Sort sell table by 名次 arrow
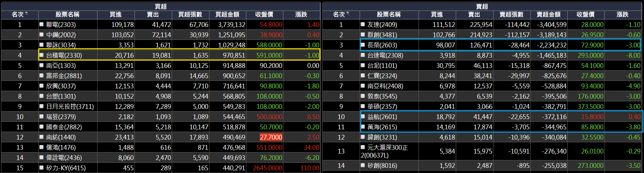The height and width of the screenshot is (173, 644). 348,14
